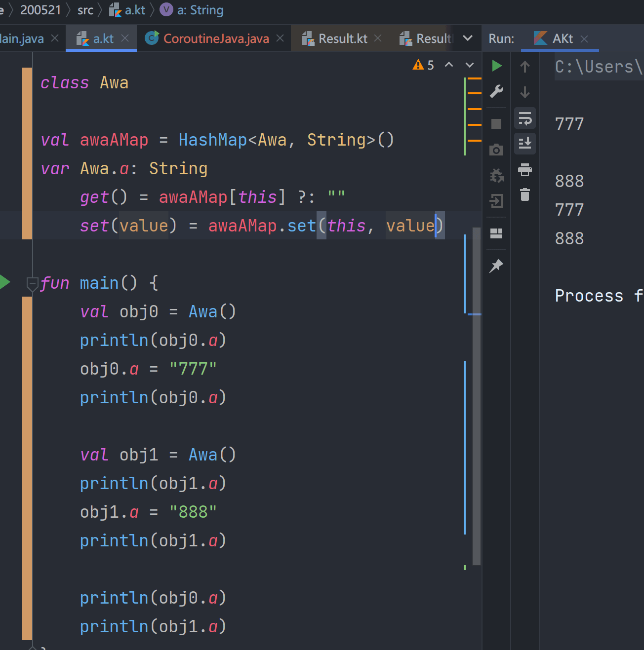Toggle soft-wrap in console
Viewport: 644px width, 650px height.
(x=525, y=118)
